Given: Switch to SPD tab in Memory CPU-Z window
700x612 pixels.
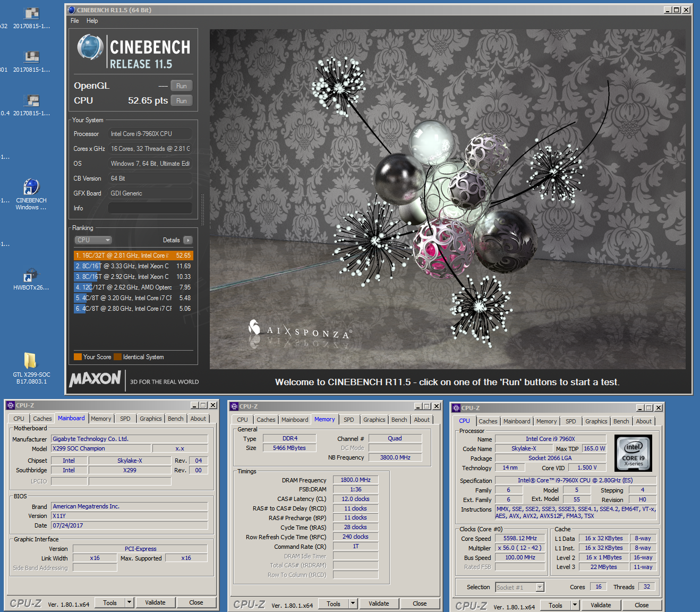Looking at the screenshot, I should [348, 420].
